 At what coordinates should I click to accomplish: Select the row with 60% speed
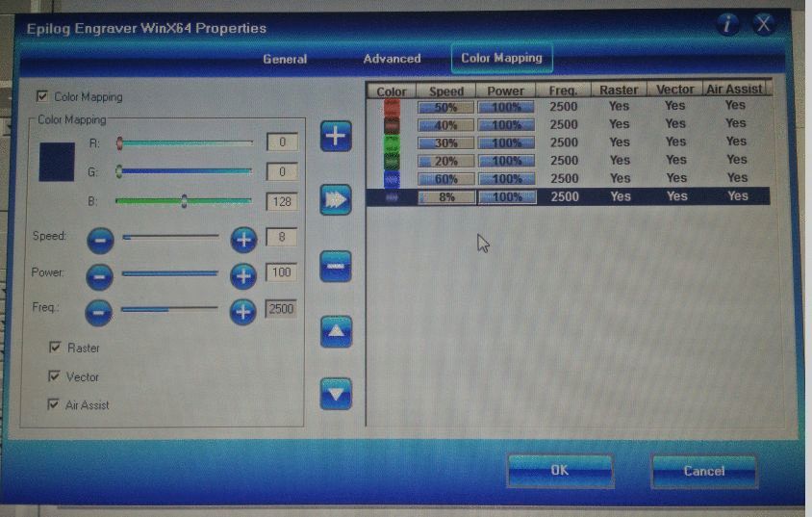(x=568, y=178)
